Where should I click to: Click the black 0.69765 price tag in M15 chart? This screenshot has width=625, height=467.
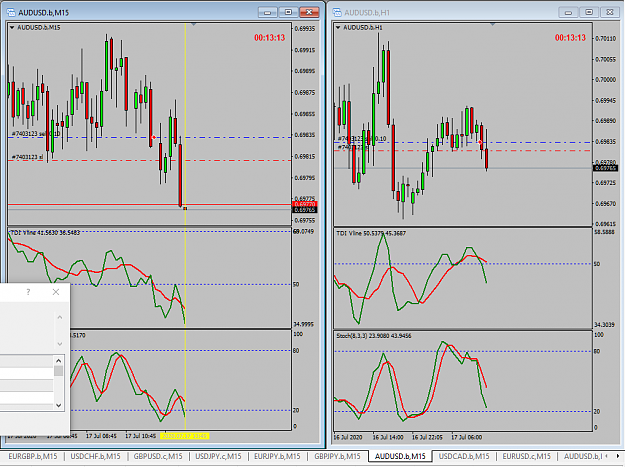tap(305, 210)
